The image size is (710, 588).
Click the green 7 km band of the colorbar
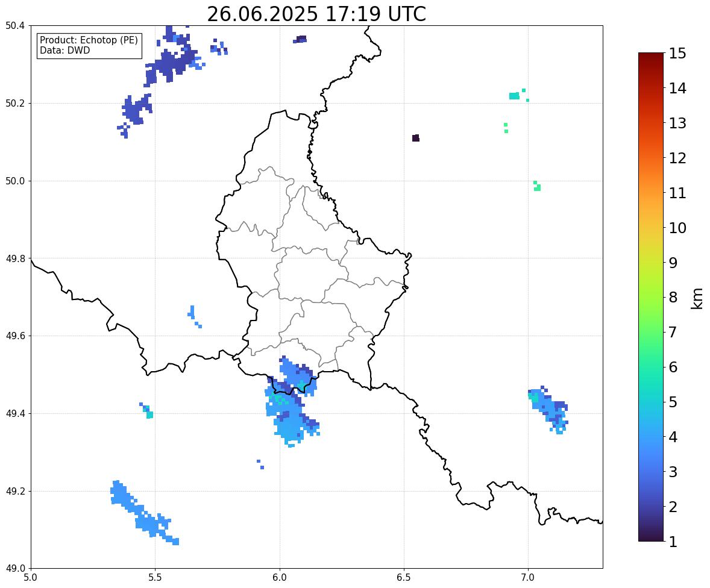651,332
